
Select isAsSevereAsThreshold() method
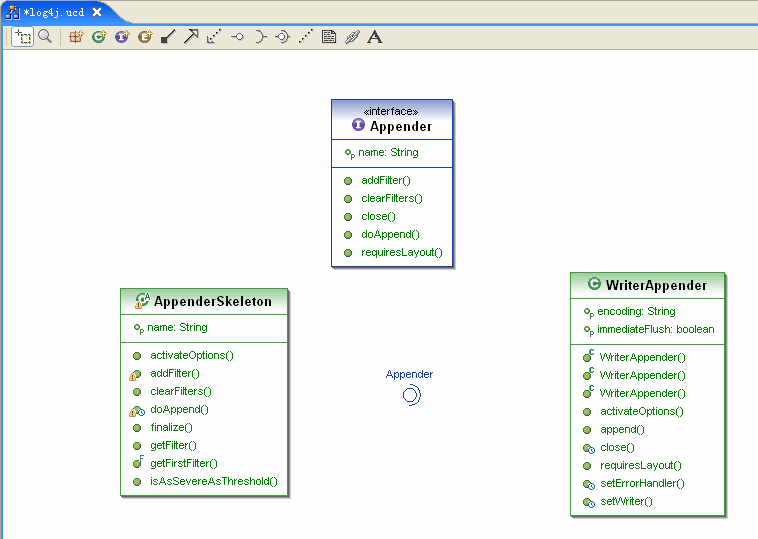(x=214, y=481)
